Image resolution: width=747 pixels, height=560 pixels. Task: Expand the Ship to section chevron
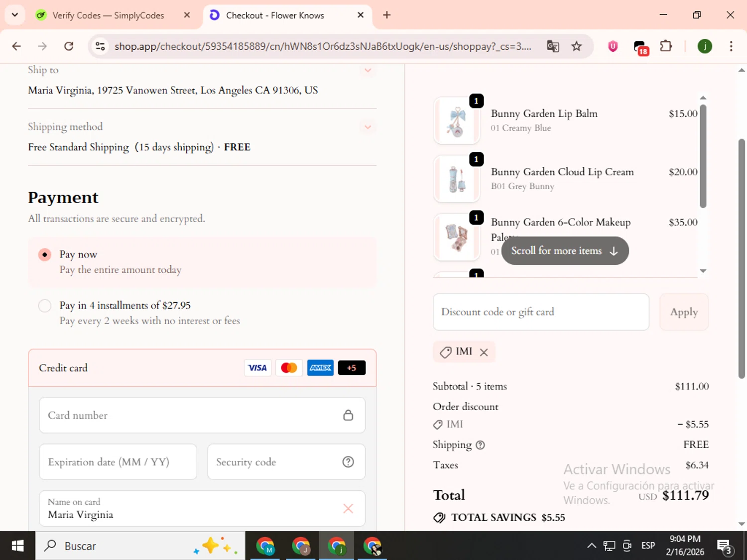click(368, 70)
